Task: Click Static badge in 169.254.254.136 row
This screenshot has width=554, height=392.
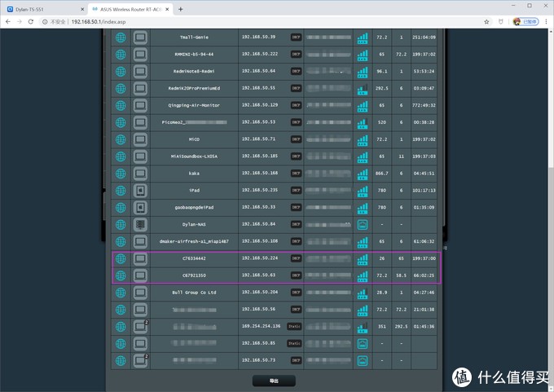Action: (x=294, y=327)
